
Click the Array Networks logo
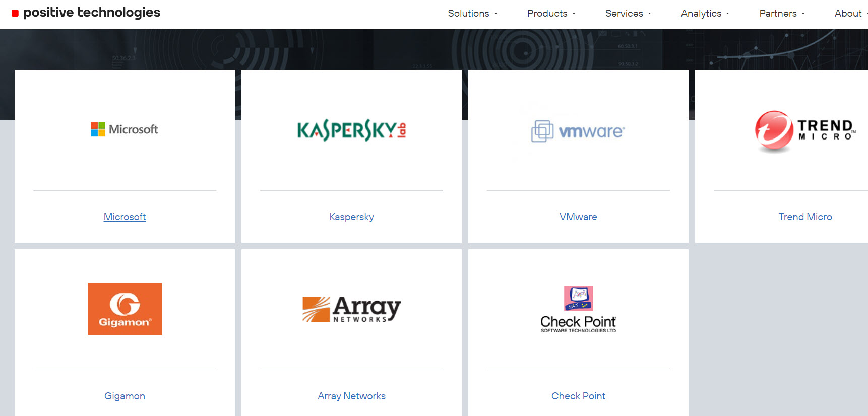(x=351, y=309)
